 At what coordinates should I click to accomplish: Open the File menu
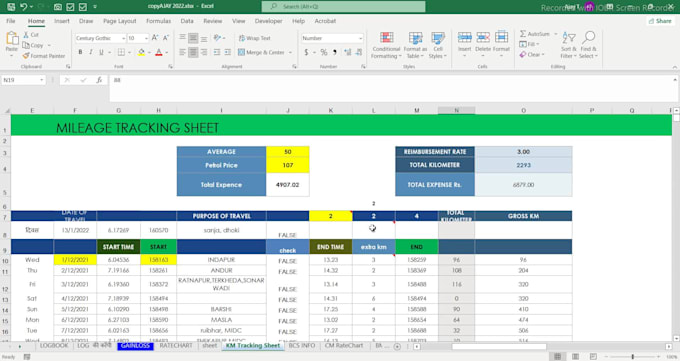pos(11,21)
